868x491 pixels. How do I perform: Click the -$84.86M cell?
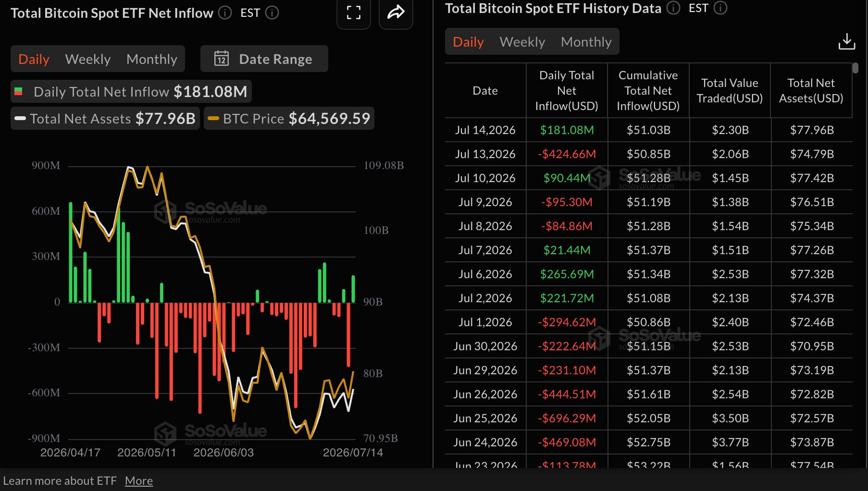coord(567,226)
